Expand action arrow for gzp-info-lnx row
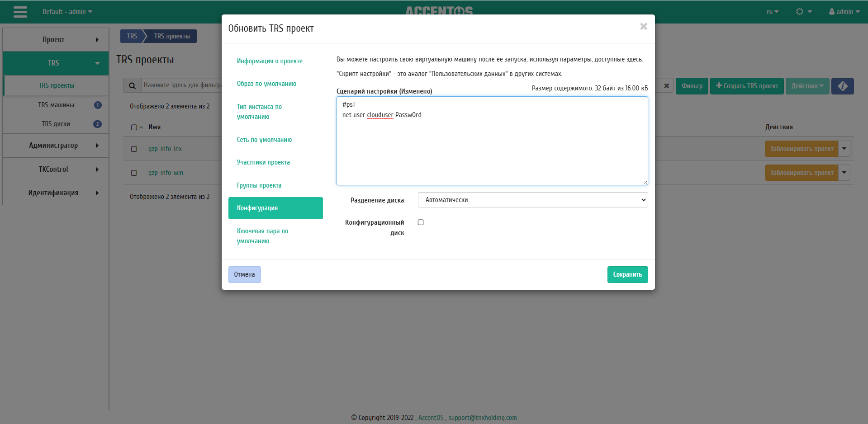868x424 pixels. [844, 149]
